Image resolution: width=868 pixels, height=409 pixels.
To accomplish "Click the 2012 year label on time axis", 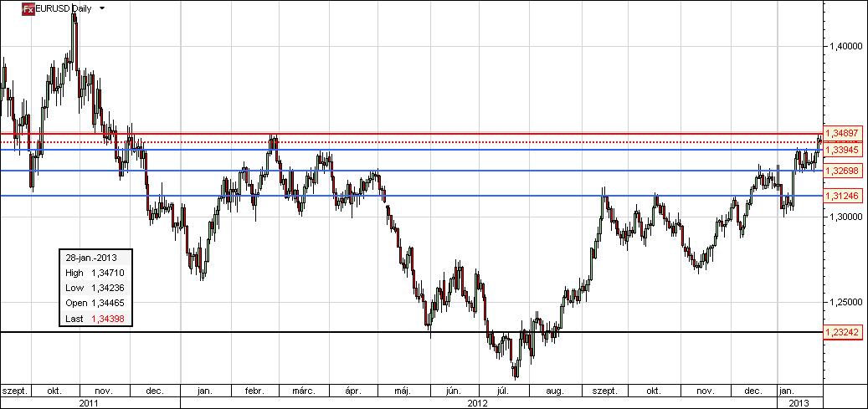I will click(479, 403).
